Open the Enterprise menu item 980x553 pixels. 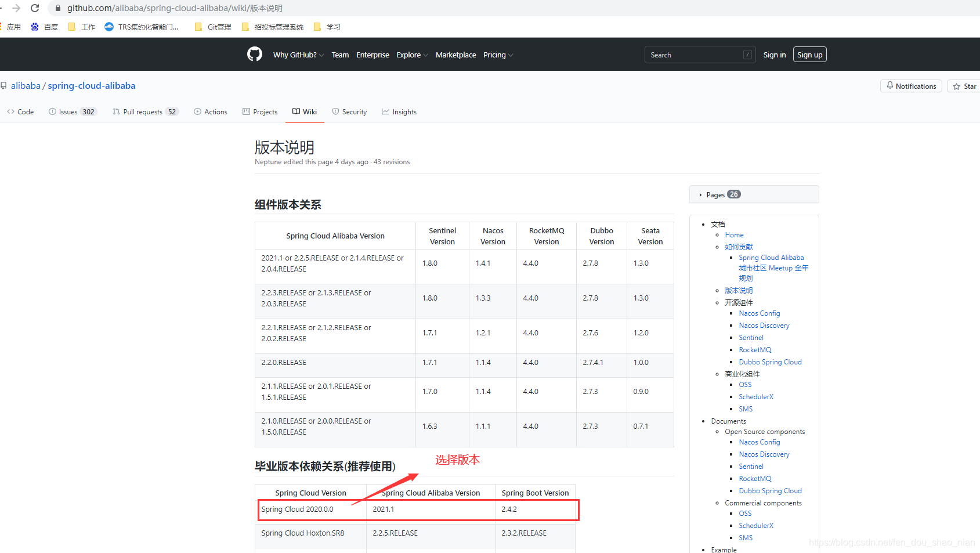[x=373, y=55]
